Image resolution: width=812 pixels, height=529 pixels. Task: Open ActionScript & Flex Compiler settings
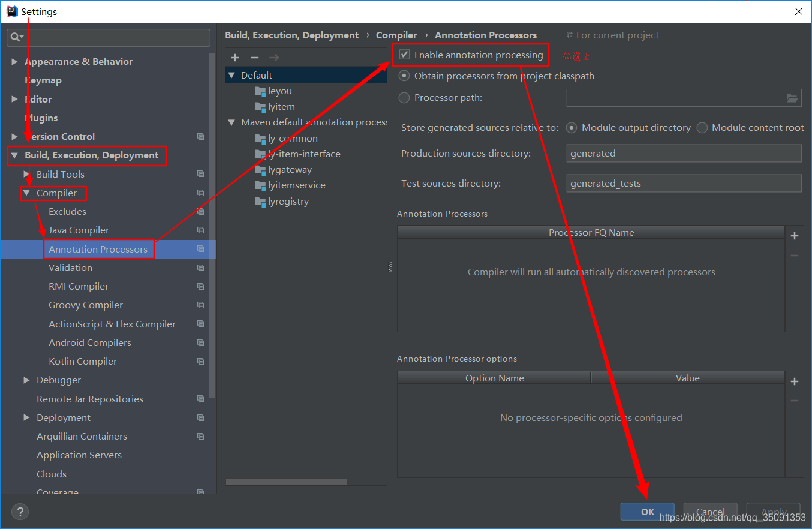pos(112,324)
